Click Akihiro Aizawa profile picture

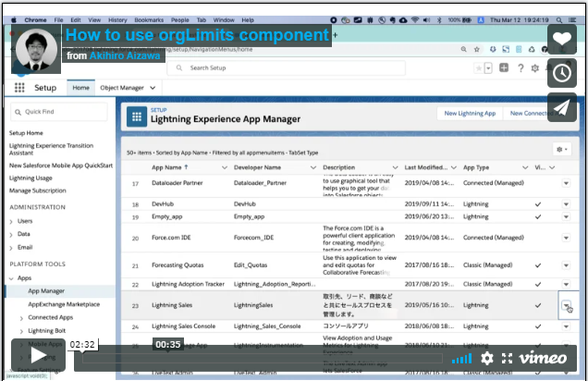[x=36, y=49]
